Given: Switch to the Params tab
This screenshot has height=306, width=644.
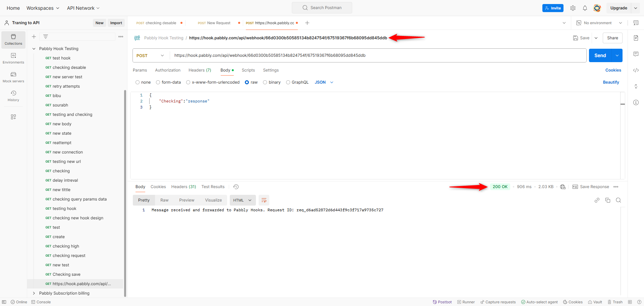Looking at the screenshot, I should 140,70.
